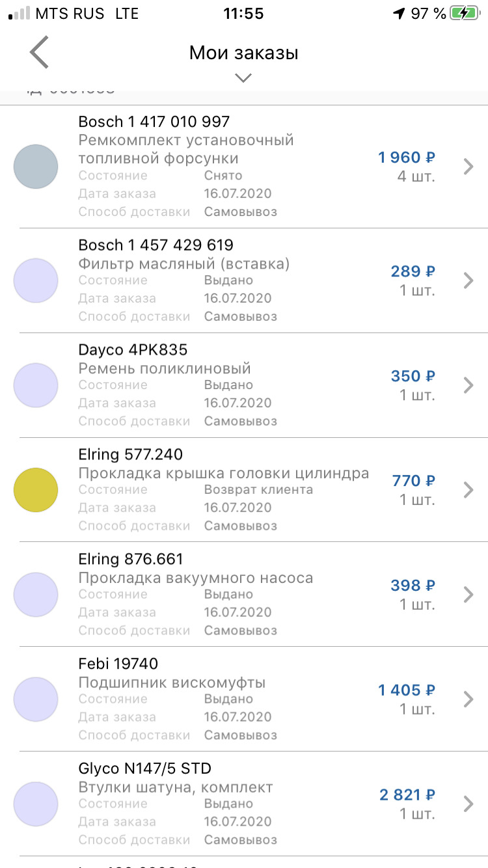
Task: Tap the status circle for Bosch 1 457 429 619
Action: pos(36,280)
